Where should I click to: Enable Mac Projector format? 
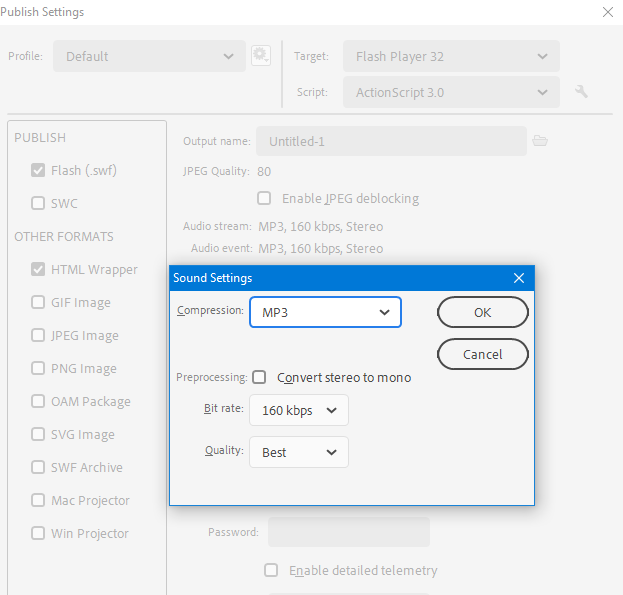[x=38, y=500]
